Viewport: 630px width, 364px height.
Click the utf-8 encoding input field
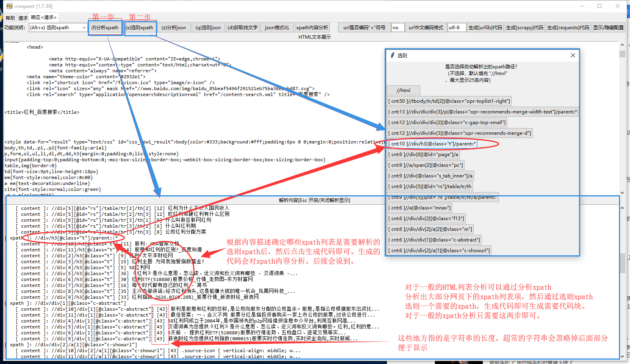click(457, 28)
